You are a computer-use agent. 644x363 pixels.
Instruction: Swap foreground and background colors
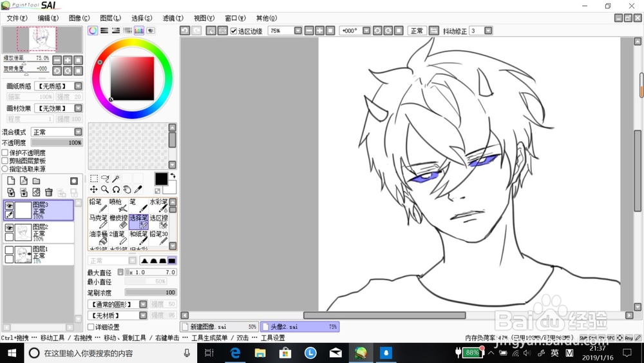pyautogui.click(x=173, y=175)
